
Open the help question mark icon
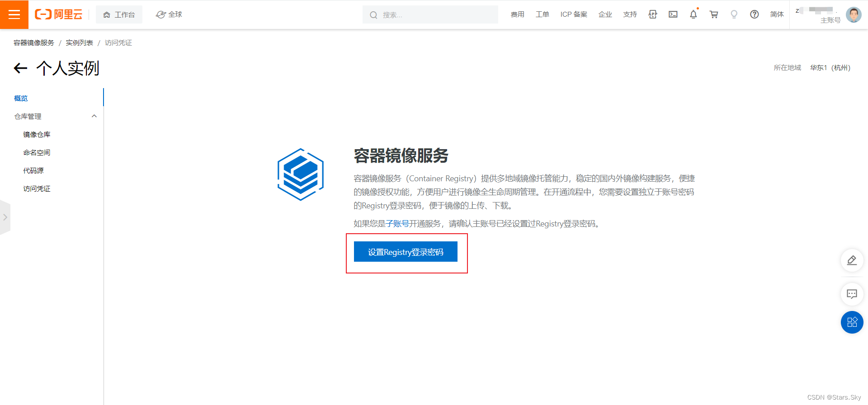point(755,14)
